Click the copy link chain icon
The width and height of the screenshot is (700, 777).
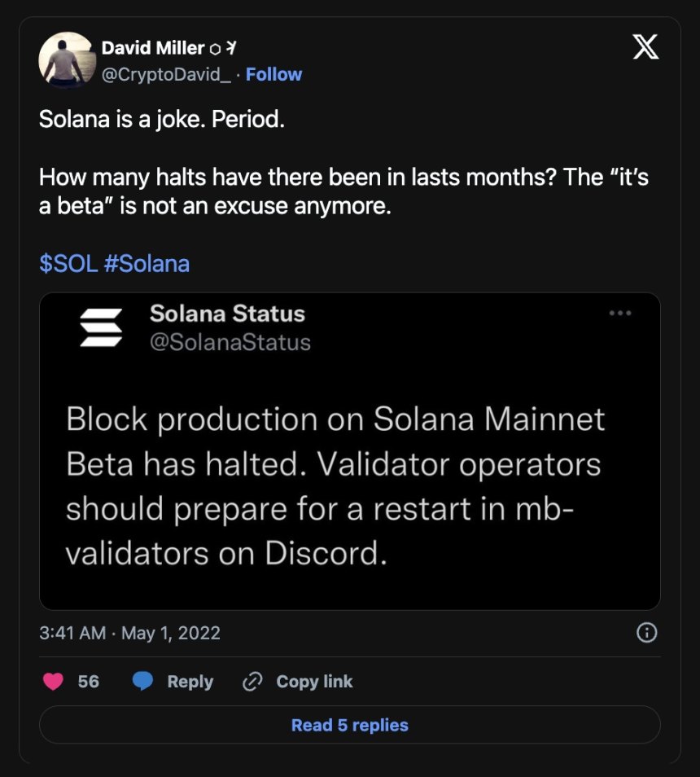(x=252, y=681)
